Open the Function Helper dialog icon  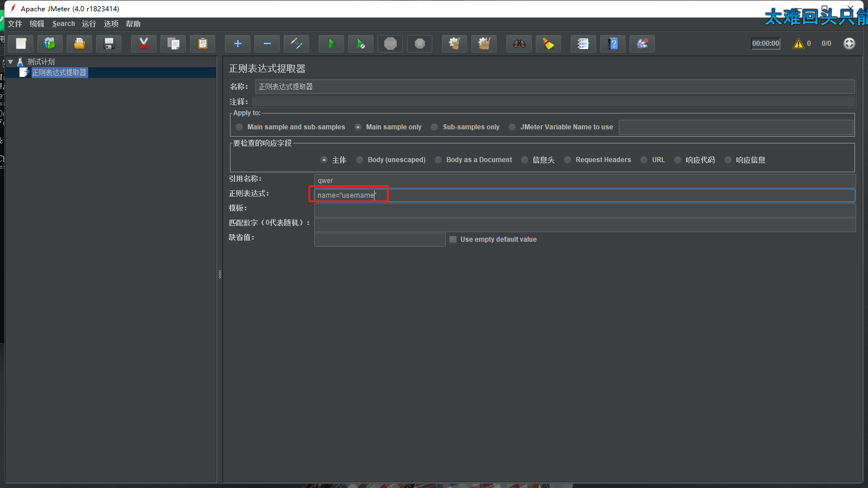[x=584, y=43]
